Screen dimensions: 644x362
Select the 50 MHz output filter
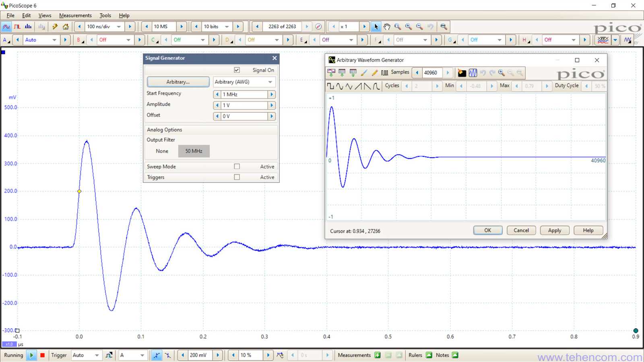(194, 151)
